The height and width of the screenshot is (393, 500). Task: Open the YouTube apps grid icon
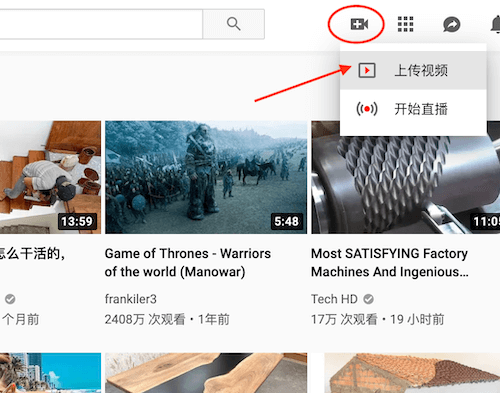[x=405, y=24]
